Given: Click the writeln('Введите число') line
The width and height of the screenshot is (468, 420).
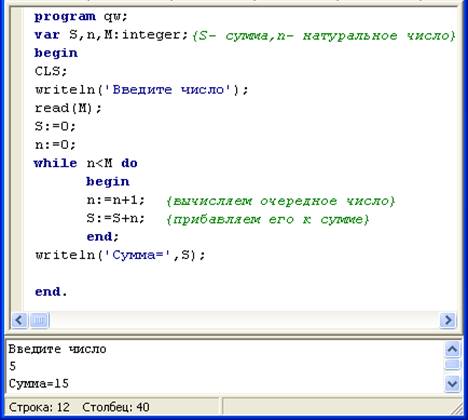Looking at the screenshot, I should [x=142, y=90].
